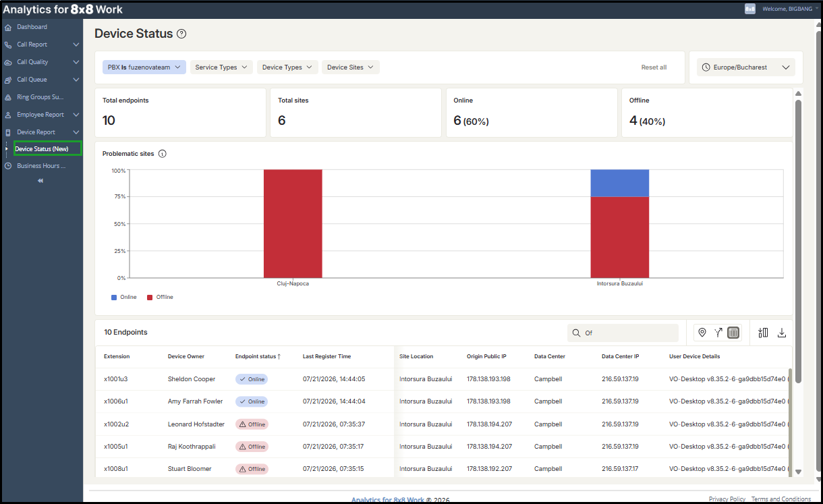Viewport: 823px width, 504px height.
Task: Toggle Offline series in chart legend
Action: pos(160,298)
